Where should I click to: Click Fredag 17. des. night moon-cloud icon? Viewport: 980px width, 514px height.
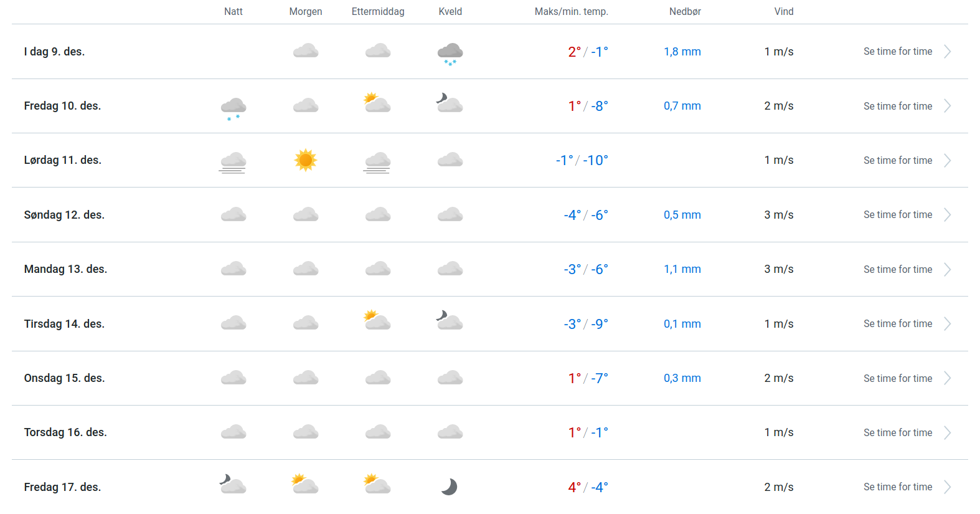point(233,484)
